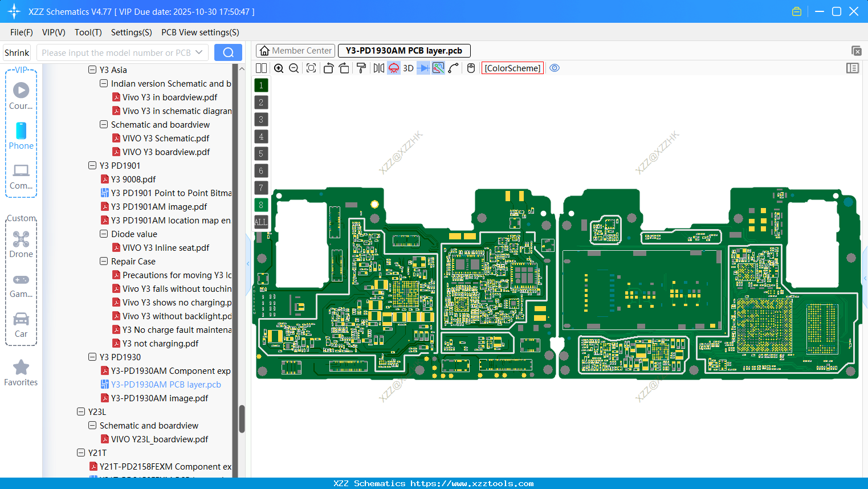Click the Member Center button
The height and width of the screenshot is (489, 868).
[295, 50]
